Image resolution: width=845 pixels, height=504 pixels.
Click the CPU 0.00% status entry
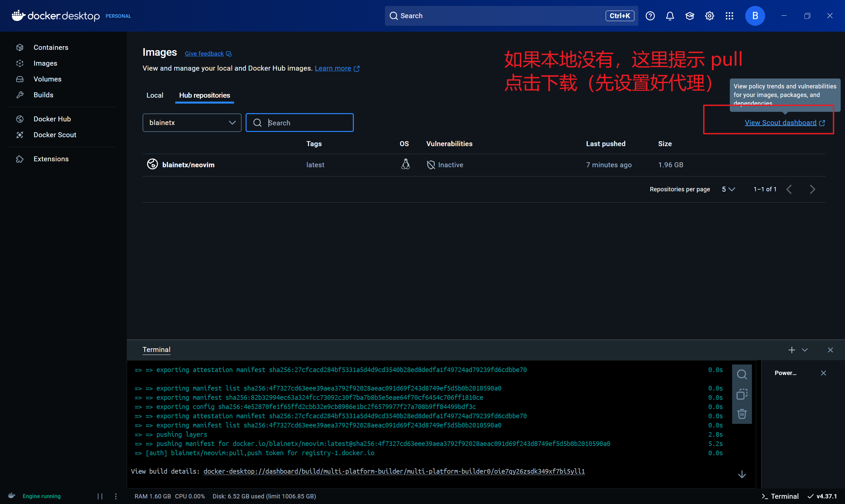[x=190, y=496]
